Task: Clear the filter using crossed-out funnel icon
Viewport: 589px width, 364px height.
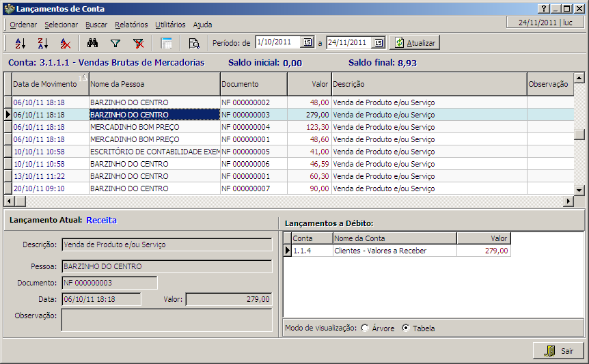Action: pos(138,43)
